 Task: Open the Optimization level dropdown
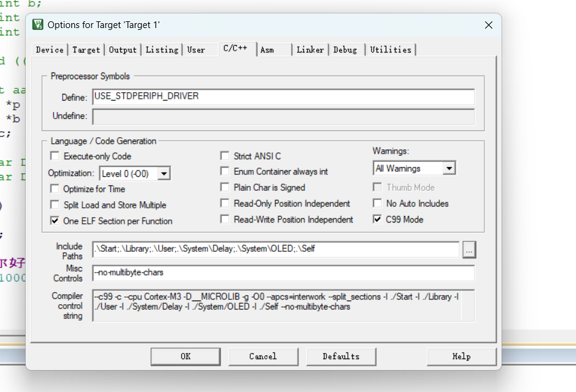[164, 174]
